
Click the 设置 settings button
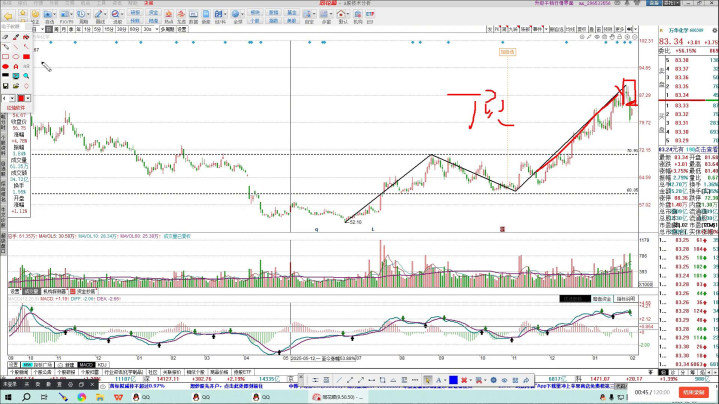coord(184,30)
